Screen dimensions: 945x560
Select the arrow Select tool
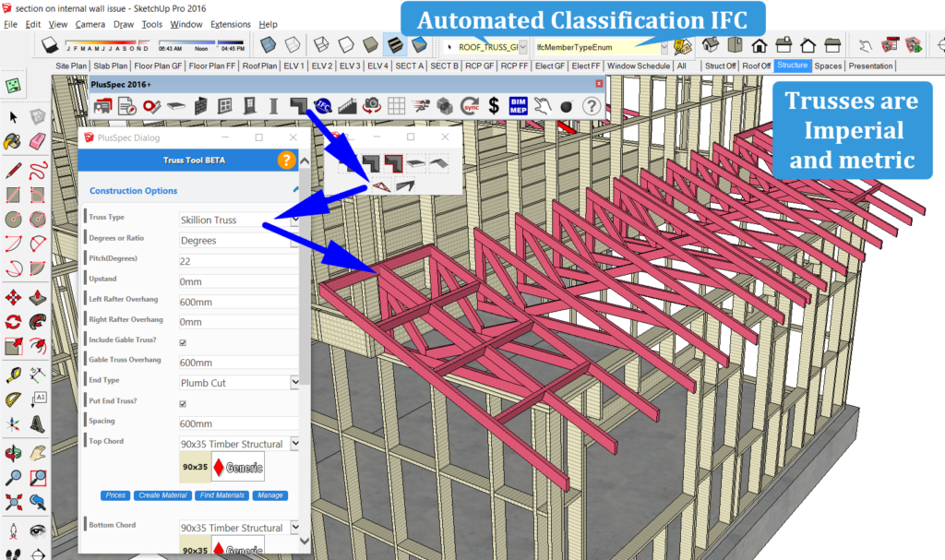coord(13,117)
